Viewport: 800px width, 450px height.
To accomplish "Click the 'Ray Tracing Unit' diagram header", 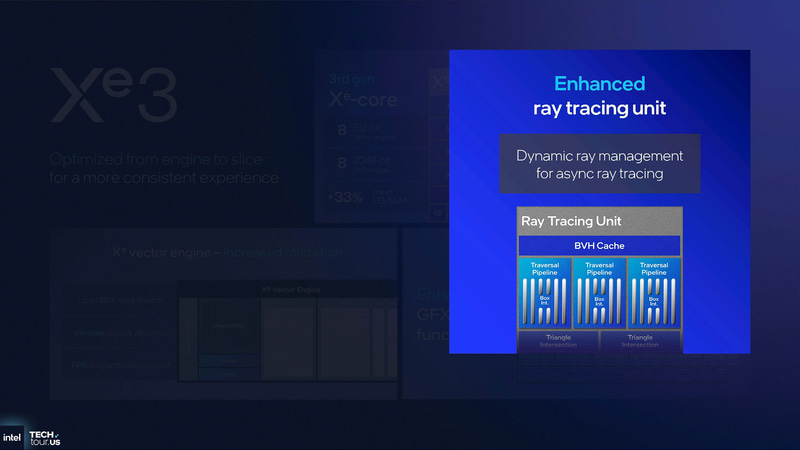I will click(599, 221).
